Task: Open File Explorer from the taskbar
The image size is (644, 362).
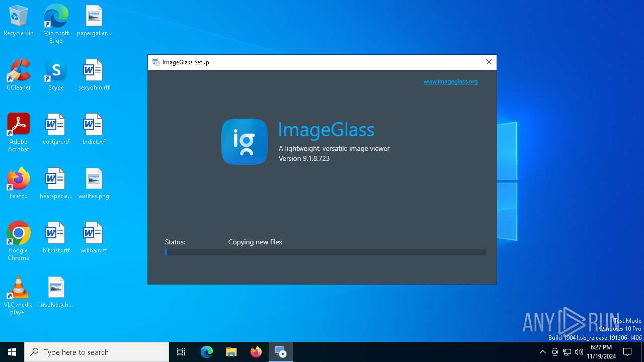Action: click(231, 352)
